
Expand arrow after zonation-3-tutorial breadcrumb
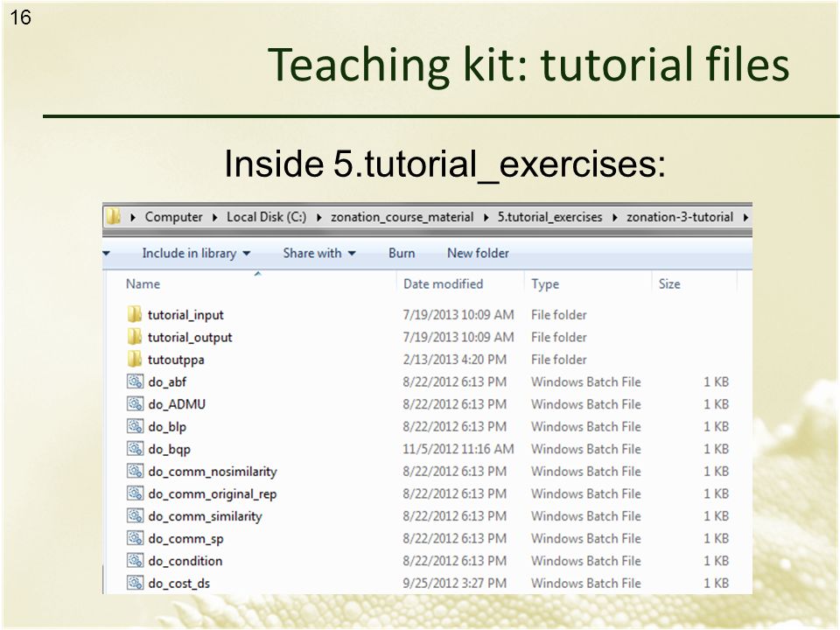(745, 217)
